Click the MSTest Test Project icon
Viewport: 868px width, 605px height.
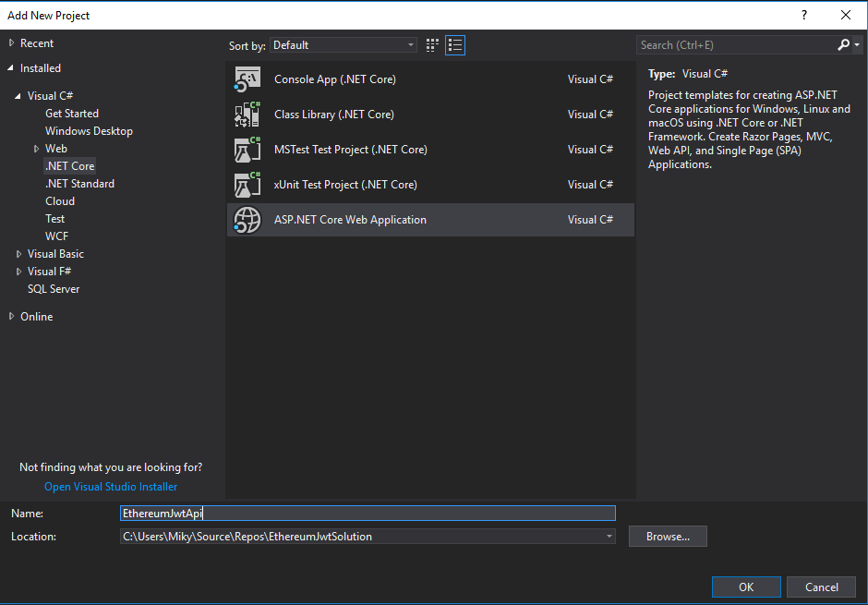click(247, 150)
